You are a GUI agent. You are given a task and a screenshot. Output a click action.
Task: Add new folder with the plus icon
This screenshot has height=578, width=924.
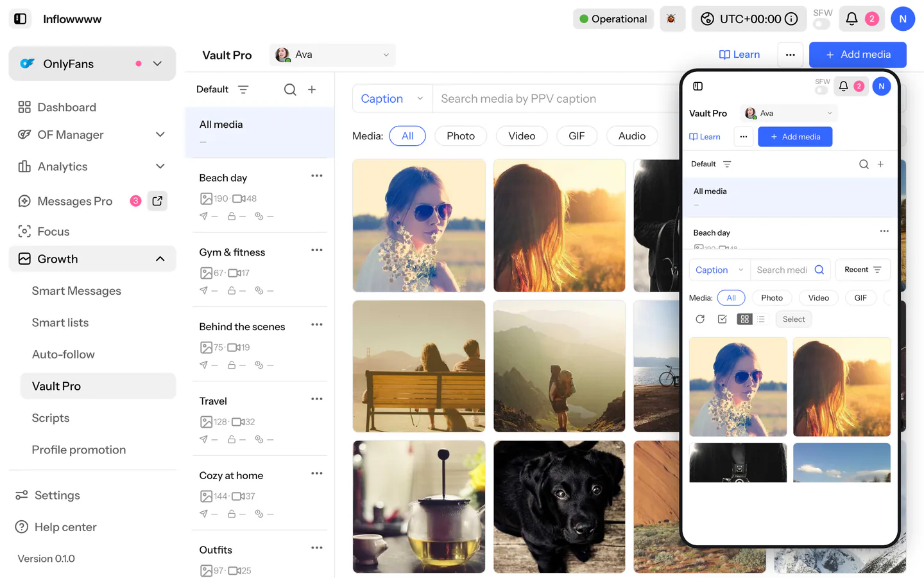tap(312, 89)
